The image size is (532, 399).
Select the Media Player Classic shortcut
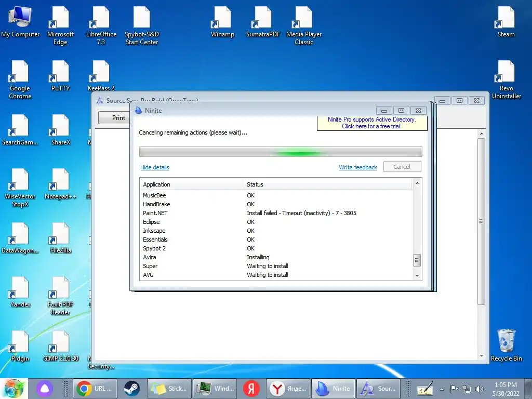[x=303, y=26]
